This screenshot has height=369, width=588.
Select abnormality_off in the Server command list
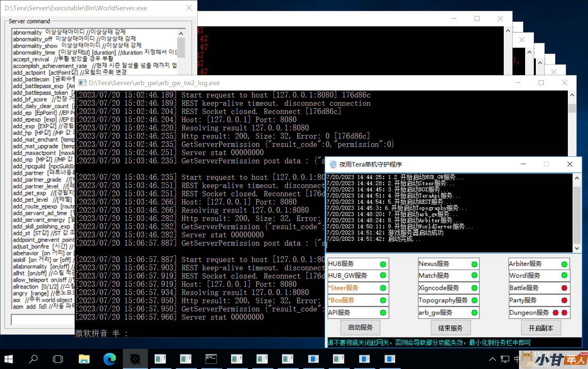point(33,39)
